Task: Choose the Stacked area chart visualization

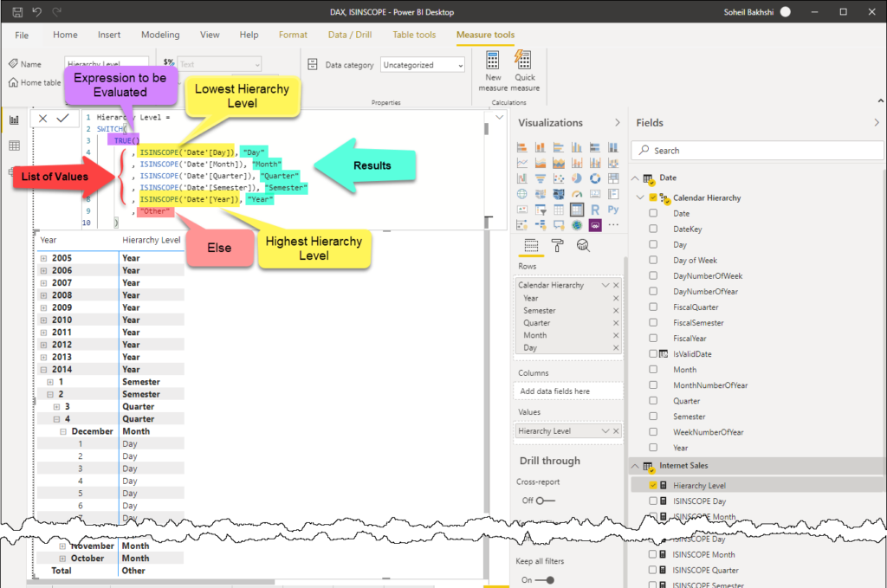Action: click(x=559, y=163)
